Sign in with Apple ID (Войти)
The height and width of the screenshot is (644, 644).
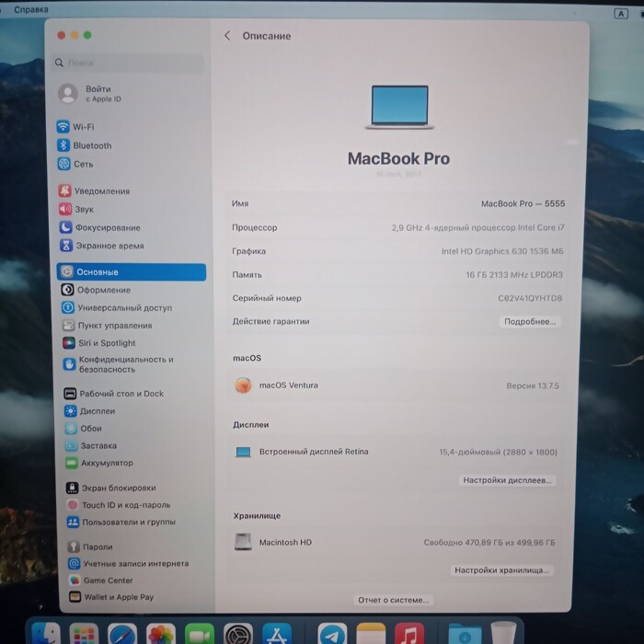(x=90, y=94)
